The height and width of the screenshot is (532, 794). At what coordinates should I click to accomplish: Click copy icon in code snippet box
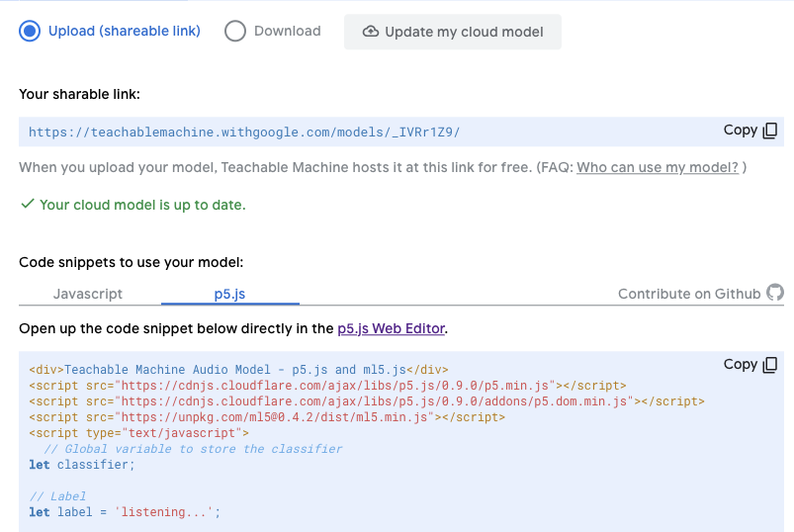pyautogui.click(x=769, y=365)
